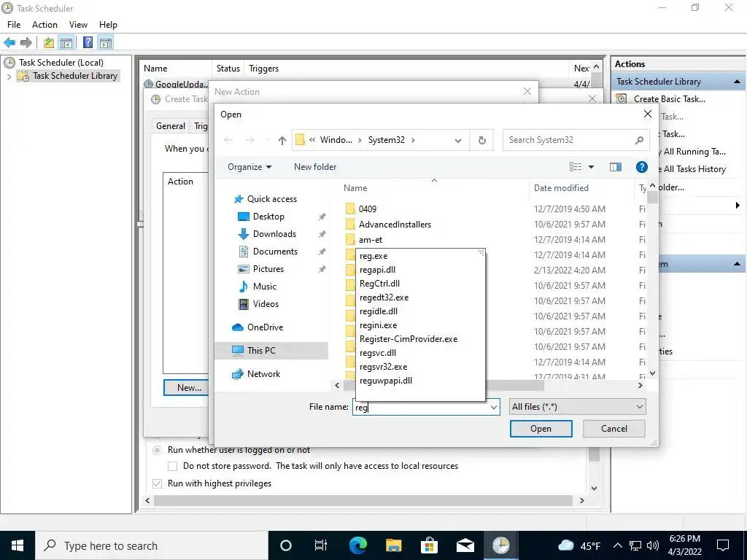The image size is (747, 560).
Task: Open the Organize dropdown
Action: [x=249, y=167]
